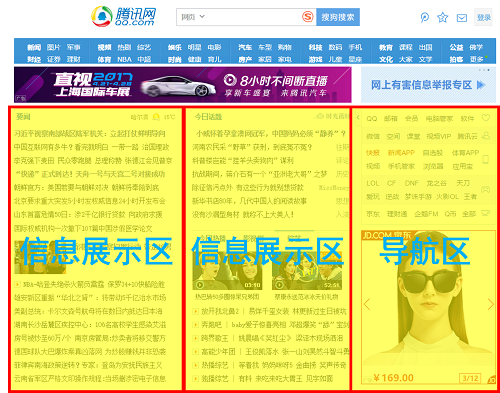This screenshot has width=500, height=393.
Task: Open 视频 in the blue navigation bar
Action: (104, 47)
